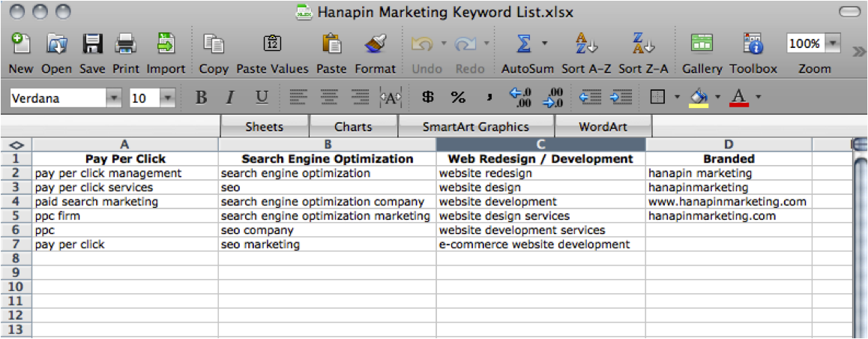This screenshot has height=339, width=868.
Task: Select cell containing 'seo company'
Action: point(327,230)
